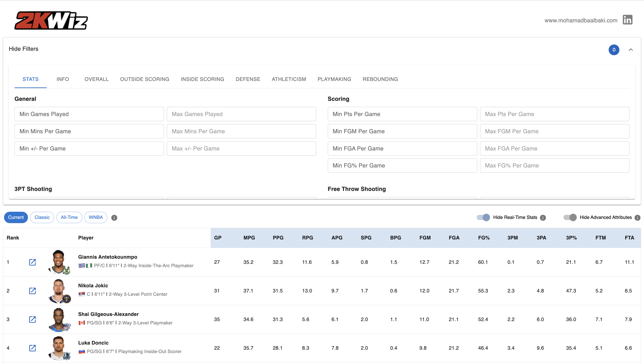Viewport: 644px width, 364px height.
Task: Sort by RPG column header
Action: click(x=307, y=238)
